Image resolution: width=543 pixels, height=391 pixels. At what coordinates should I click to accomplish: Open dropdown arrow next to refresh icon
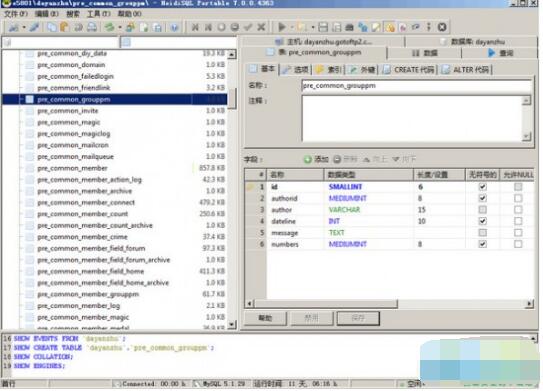point(120,27)
